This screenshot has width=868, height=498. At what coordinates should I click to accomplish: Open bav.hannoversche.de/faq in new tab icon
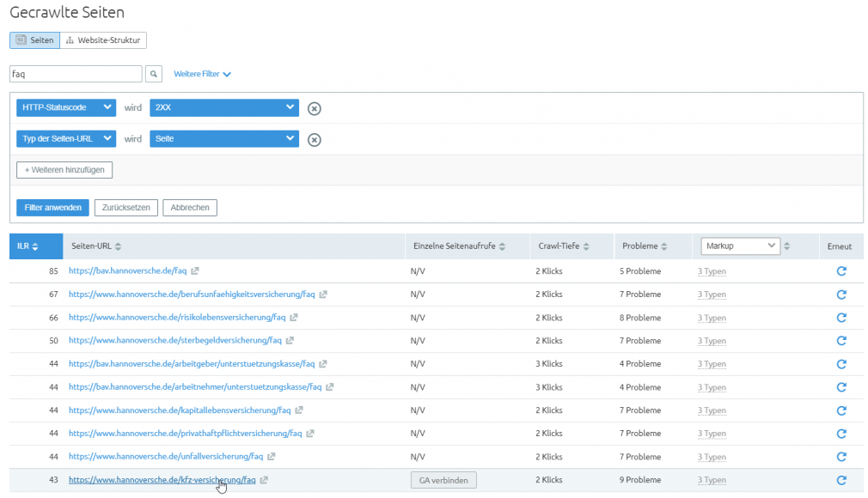(x=195, y=271)
